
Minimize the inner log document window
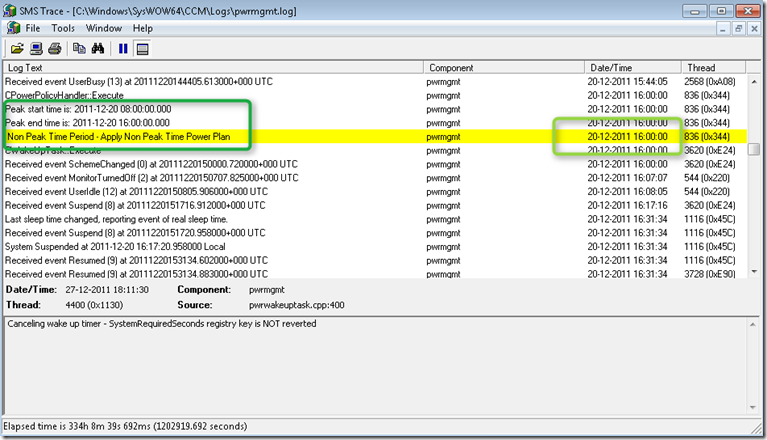pyautogui.click(x=723, y=29)
